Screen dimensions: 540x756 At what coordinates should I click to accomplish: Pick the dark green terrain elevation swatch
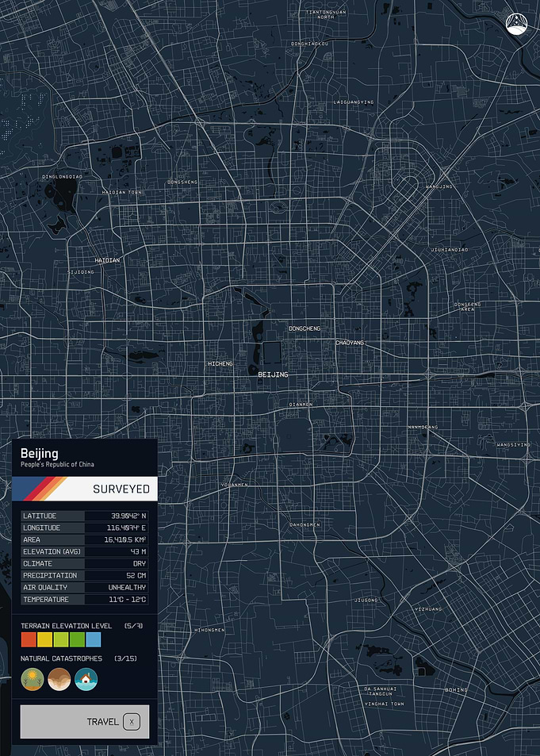coord(77,640)
